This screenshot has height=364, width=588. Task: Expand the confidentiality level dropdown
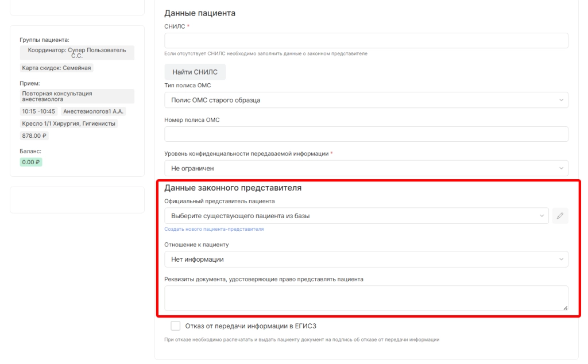(366, 168)
